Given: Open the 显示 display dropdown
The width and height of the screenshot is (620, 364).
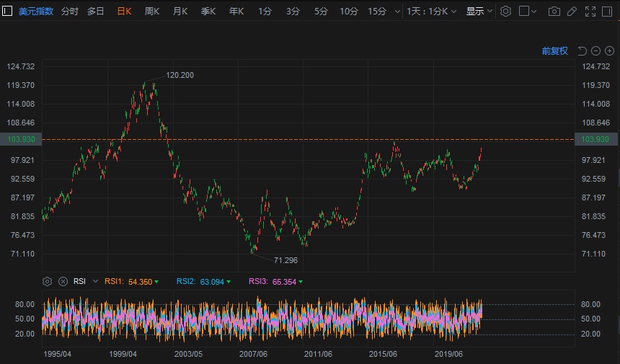Looking at the screenshot, I should (x=479, y=12).
